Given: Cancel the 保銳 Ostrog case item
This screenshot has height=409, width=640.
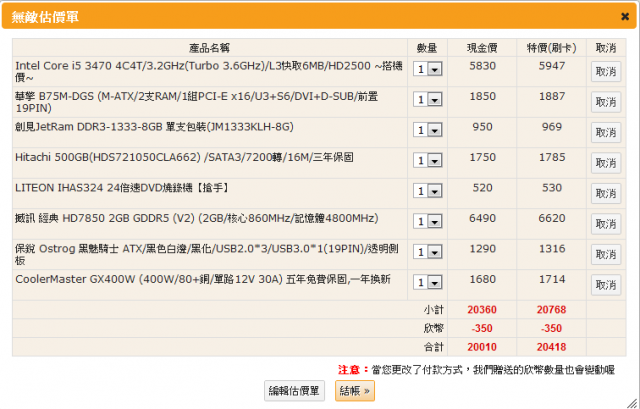Looking at the screenshot, I should coord(606,254).
